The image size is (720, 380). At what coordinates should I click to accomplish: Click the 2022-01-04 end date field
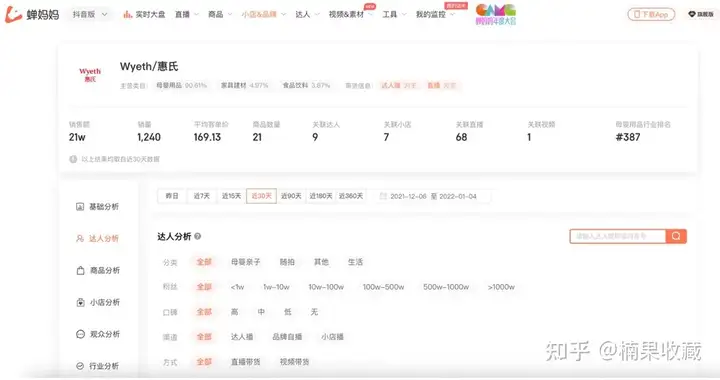point(458,196)
